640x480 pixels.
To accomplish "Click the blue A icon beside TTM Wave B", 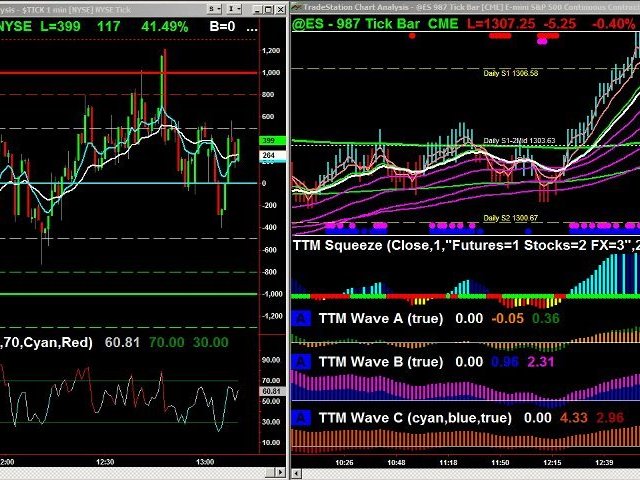I will (x=301, y=362).
